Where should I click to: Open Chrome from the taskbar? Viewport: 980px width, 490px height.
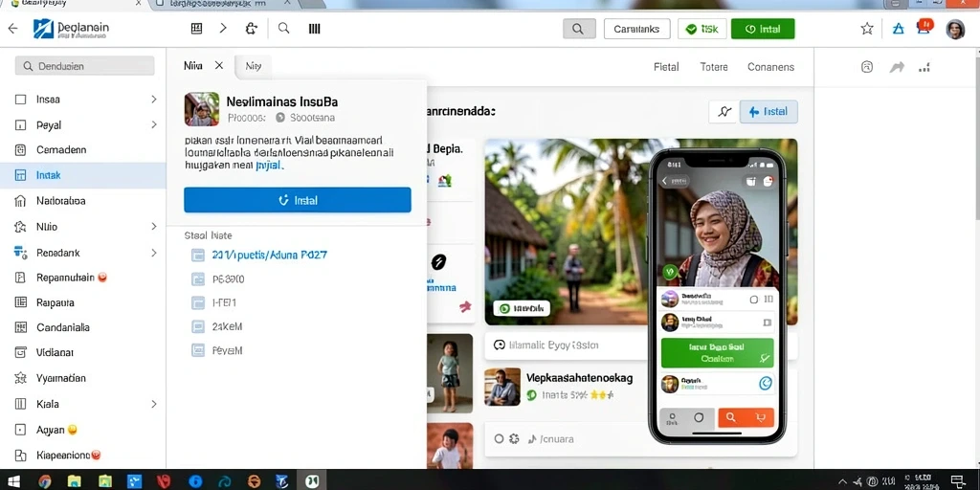pyautogui.click(x=44, y=480)
